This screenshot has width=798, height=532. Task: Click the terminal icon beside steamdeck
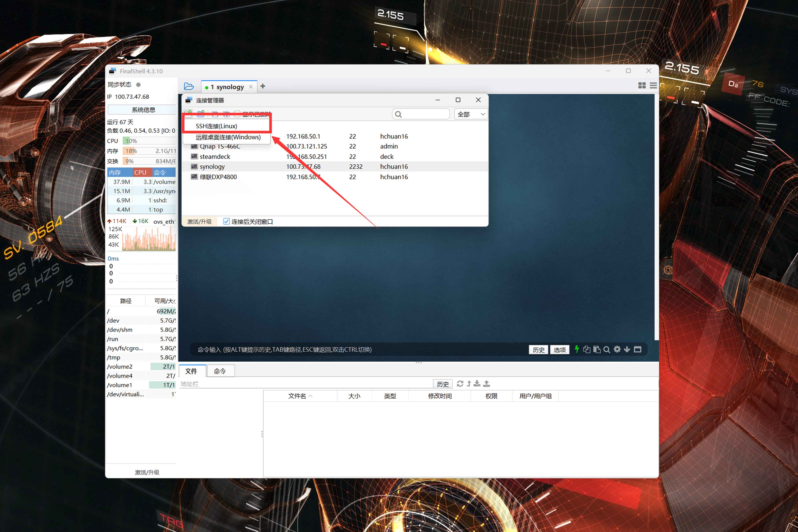coord(194,156)
